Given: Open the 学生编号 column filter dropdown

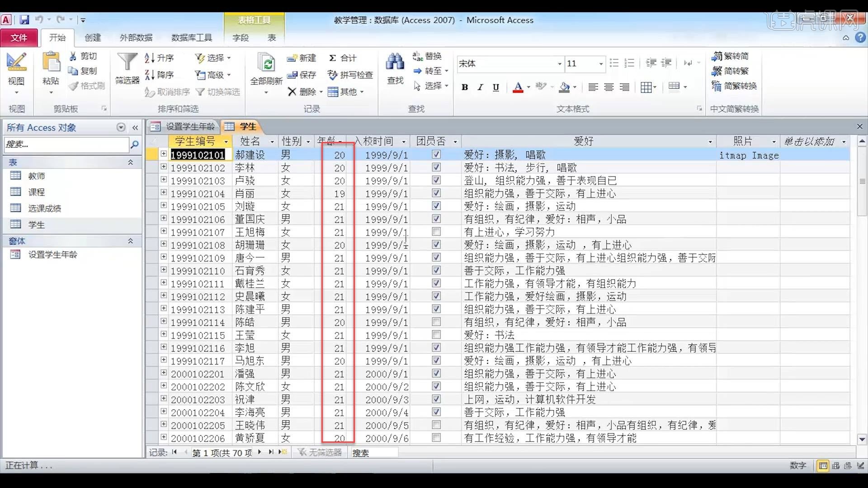Looking at the screenshot, I should (226, 142).
